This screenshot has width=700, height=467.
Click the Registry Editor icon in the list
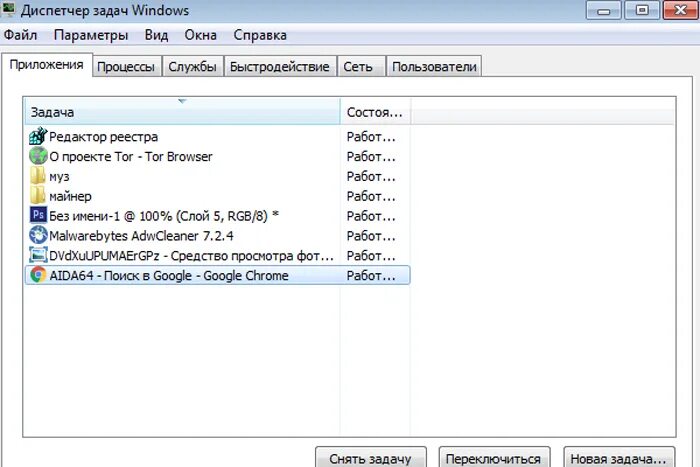(x=38, y=136)
